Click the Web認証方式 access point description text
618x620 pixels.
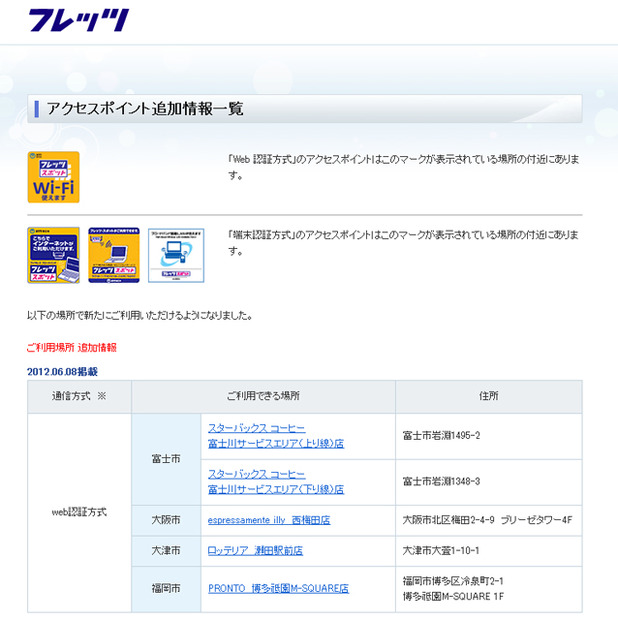pos(404,167)
